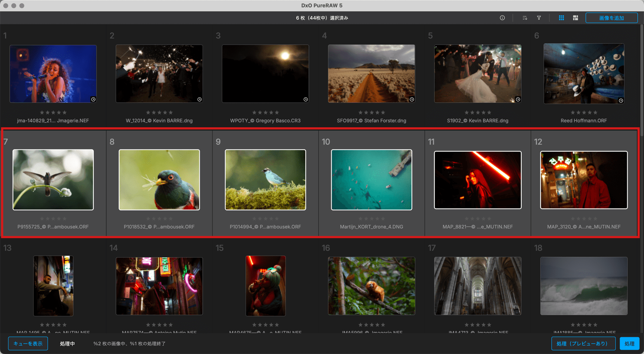Open the sort order icon
Viewport: 644px width, 354px height.
(525, 18)
